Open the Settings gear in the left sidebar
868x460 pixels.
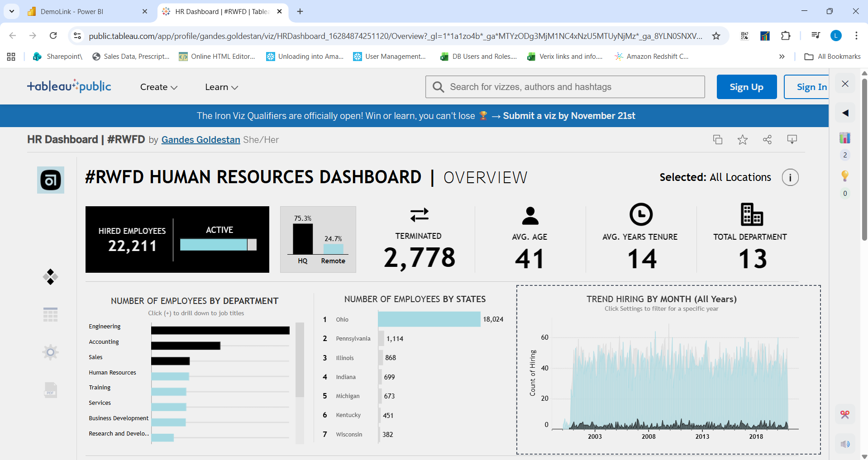pos(50,352)
